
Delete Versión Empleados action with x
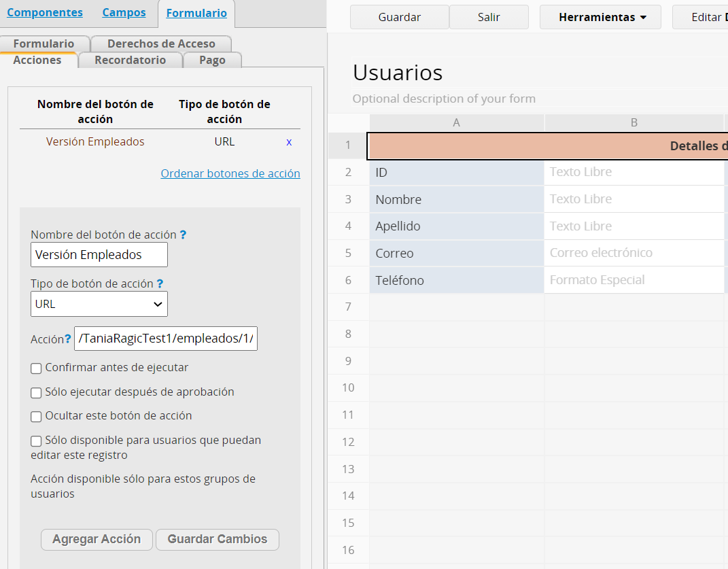tap(289, 142)
